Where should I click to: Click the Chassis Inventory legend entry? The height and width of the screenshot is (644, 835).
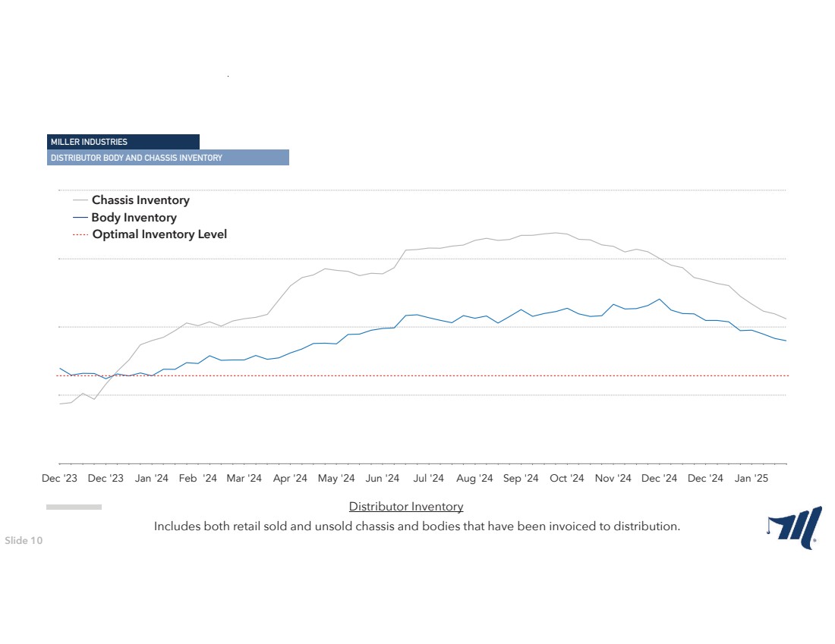pos(140,200)
